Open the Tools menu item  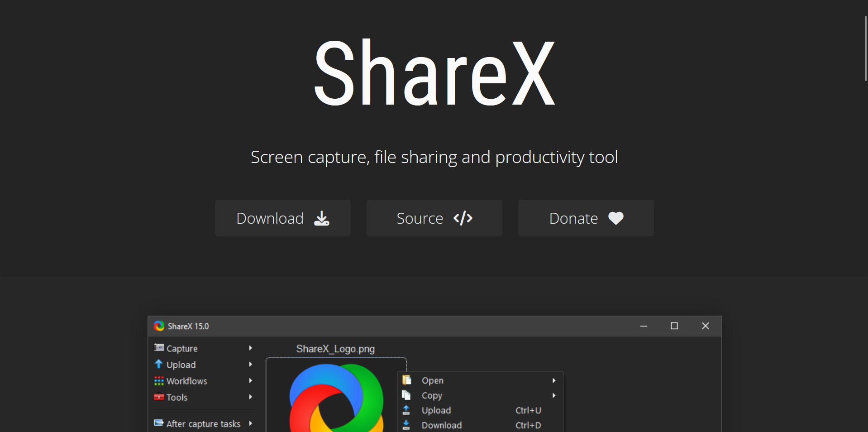[177, 397]
